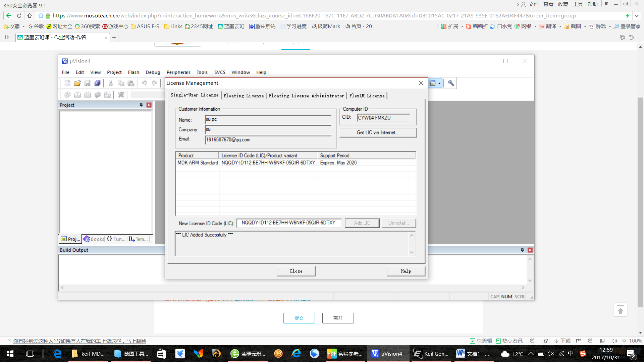This screenshot has height=362, width=644.
Task: Open Microsoft Store taskbar icon
Action: [x=162, y=354]
